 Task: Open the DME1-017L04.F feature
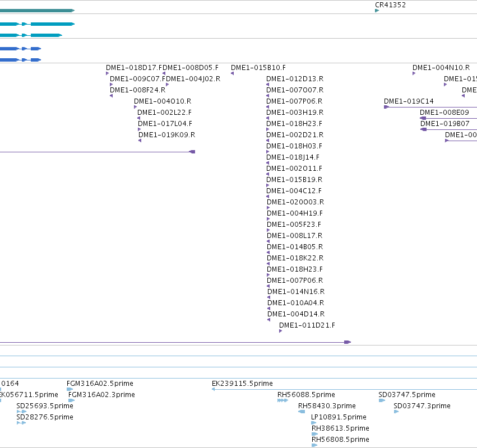click(165, 124)
